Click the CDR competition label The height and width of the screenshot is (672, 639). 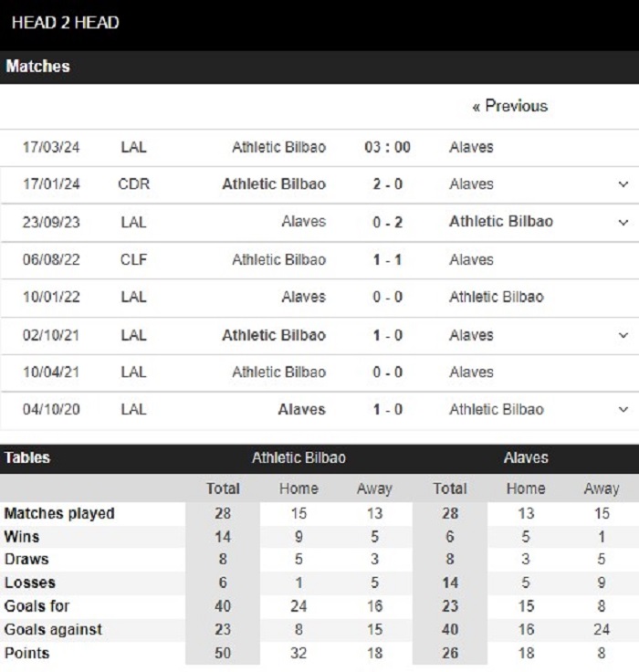click(133, 184)
